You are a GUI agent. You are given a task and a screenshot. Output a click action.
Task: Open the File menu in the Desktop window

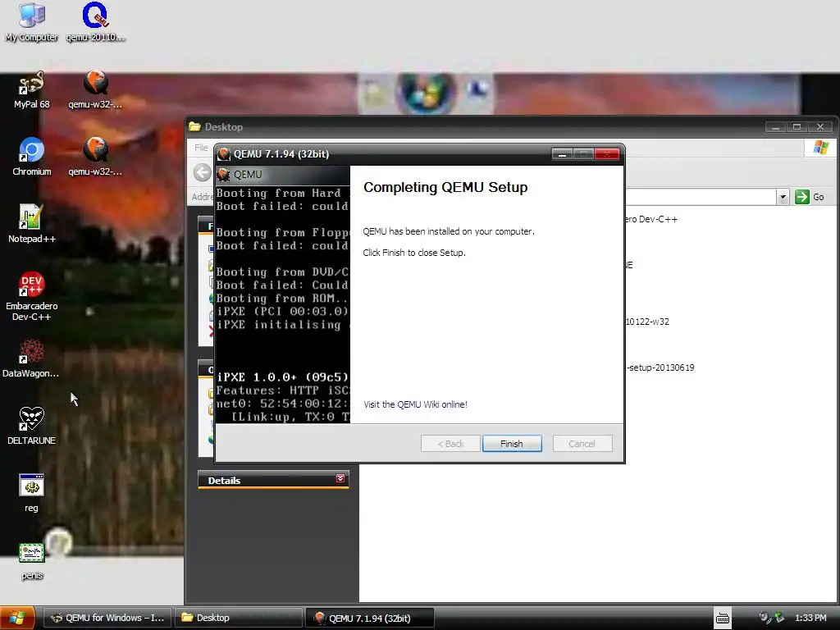pyautogui.click(x=202, y=148)
